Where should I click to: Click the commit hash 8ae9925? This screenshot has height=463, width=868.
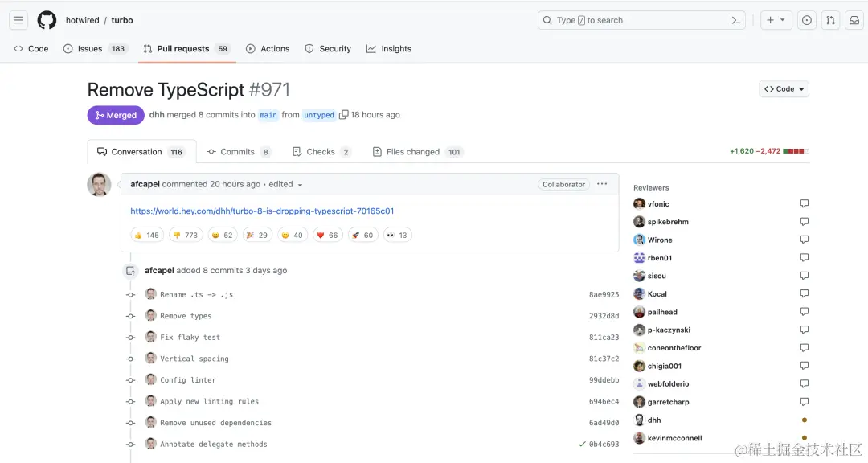pos(604,295)
